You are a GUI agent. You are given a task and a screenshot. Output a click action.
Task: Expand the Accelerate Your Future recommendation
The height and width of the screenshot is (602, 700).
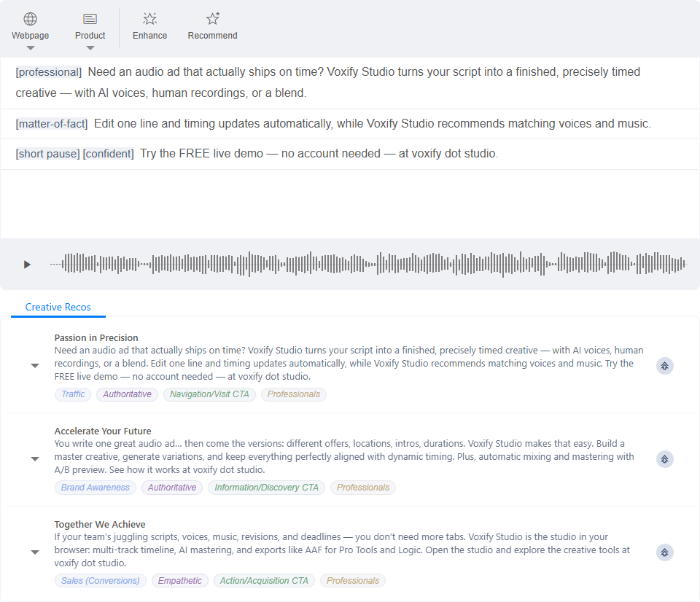click(35, 459)
